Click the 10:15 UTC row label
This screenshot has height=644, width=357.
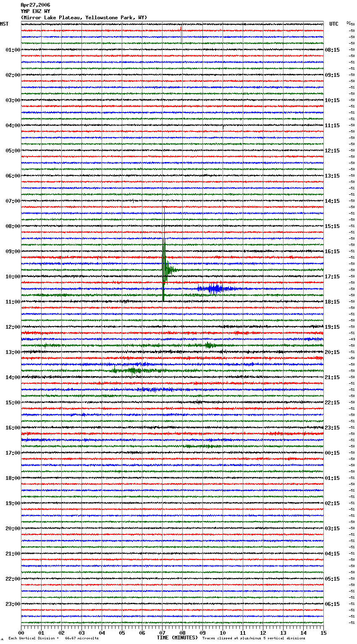coord(332,100)
